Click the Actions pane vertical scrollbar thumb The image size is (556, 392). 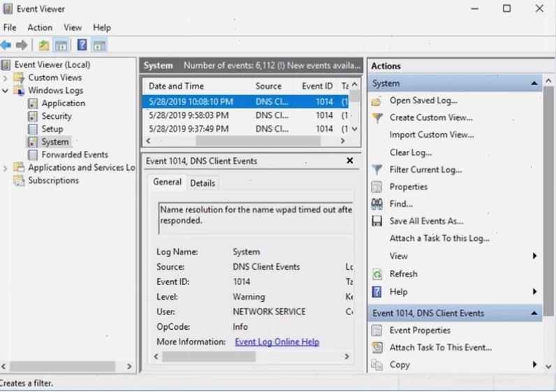click(548, 201)
